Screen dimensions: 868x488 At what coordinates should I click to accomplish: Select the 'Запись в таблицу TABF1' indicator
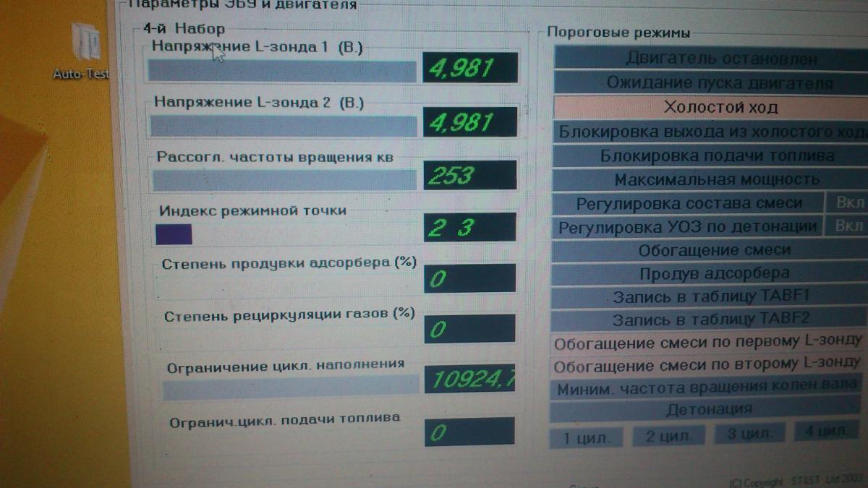(x=711, y=296)
